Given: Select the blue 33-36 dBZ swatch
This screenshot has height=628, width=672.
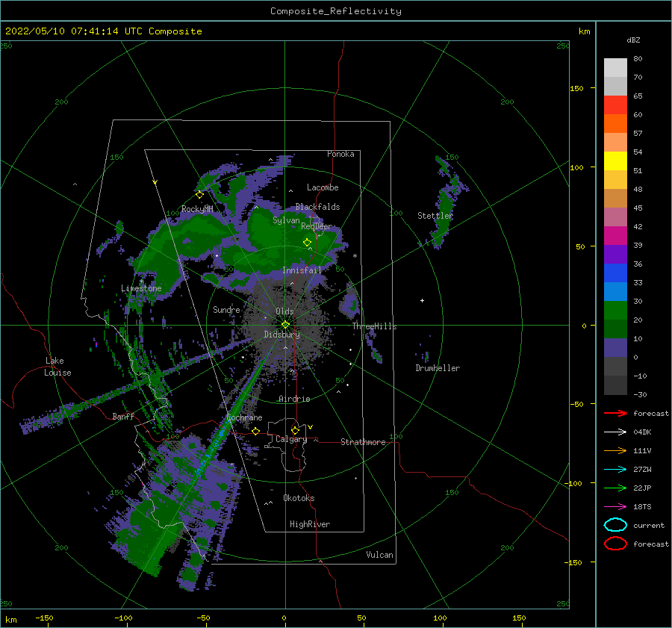Looking at the screenshot, I should [615, 273].
